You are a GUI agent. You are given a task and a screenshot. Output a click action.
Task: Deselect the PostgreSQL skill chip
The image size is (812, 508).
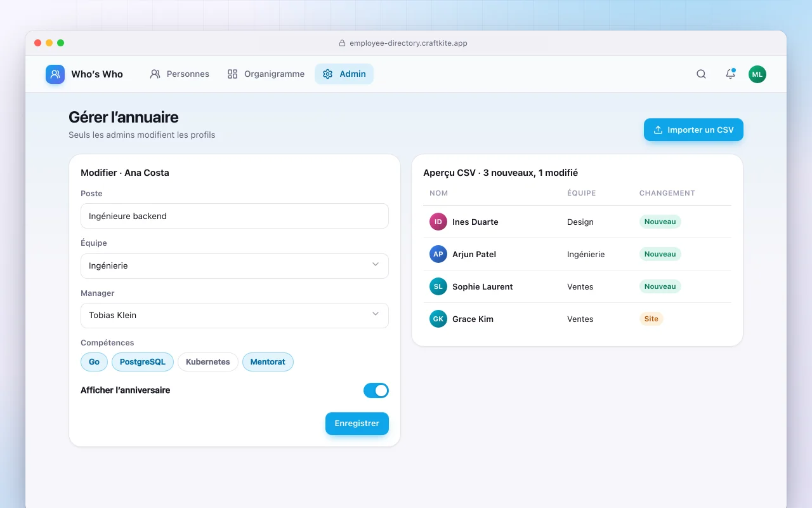143,362
